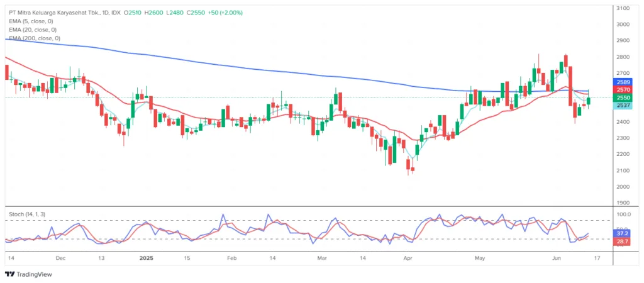Click the TradingView logo
Viewport: 644px width, 283px height.
[x=29, y=274]
